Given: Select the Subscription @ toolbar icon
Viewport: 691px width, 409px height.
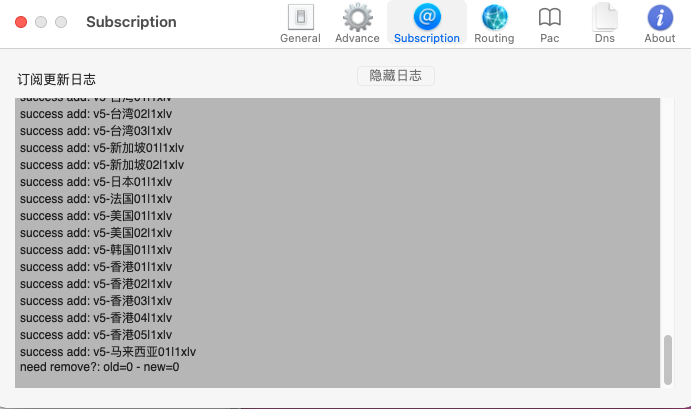Looking at the screenshot, I should [x=427, y=24].
